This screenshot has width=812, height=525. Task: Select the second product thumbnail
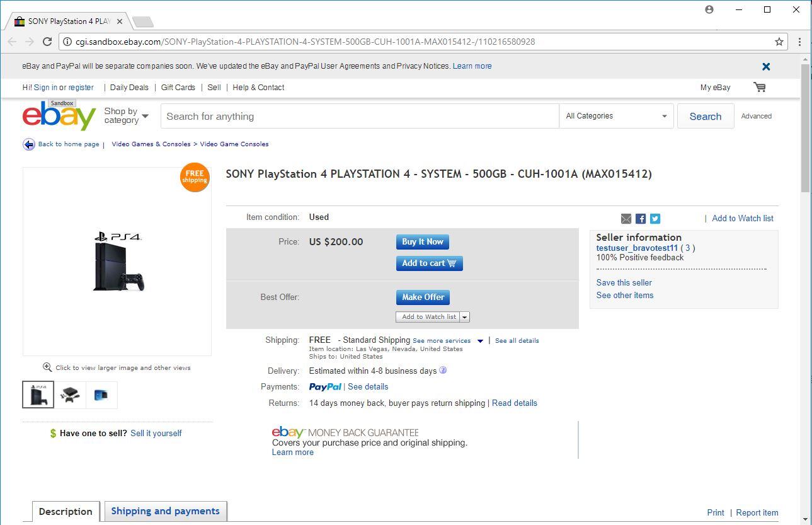[70, 395]
